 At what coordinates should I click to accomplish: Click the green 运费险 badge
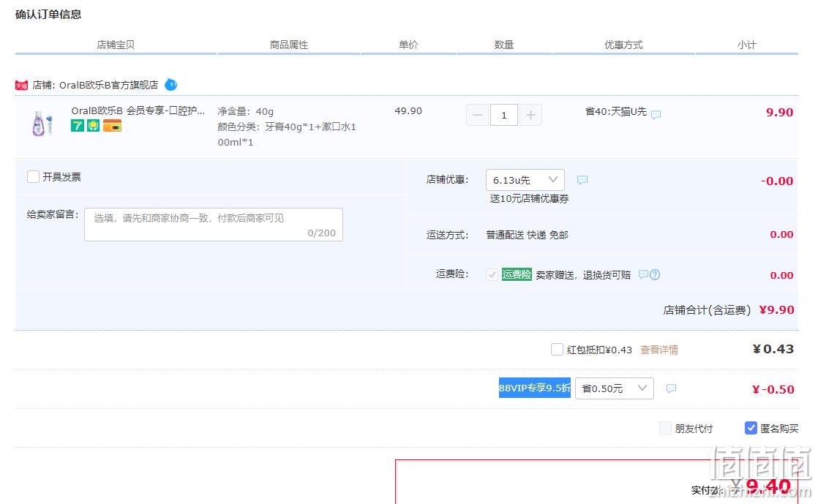coord(517,274)
